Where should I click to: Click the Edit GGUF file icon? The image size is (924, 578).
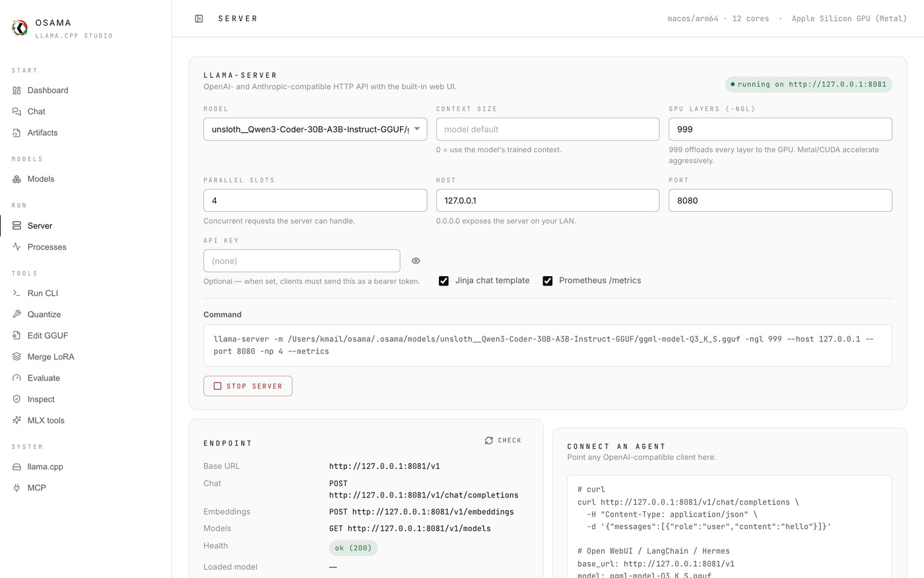16,336
